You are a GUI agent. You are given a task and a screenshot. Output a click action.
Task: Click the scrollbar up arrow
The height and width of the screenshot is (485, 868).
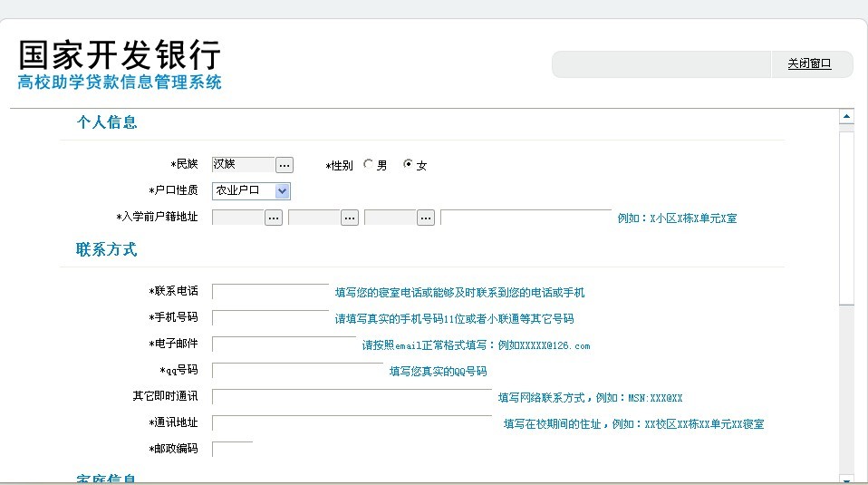[x=846, y=116]
